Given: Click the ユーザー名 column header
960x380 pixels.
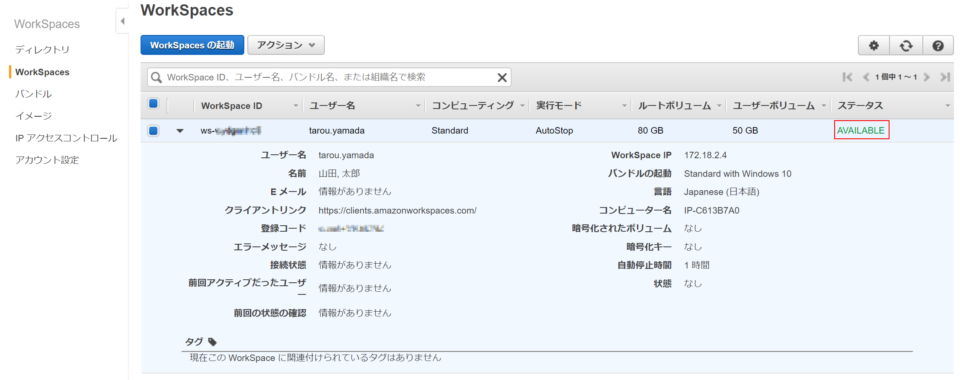Looking at the screenshot, I should (332, 106).
